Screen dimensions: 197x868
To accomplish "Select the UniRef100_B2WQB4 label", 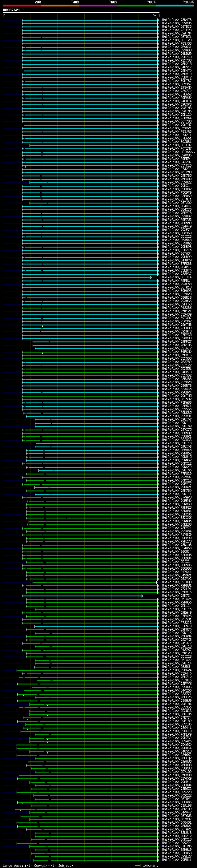I will (x=177, y=511).
